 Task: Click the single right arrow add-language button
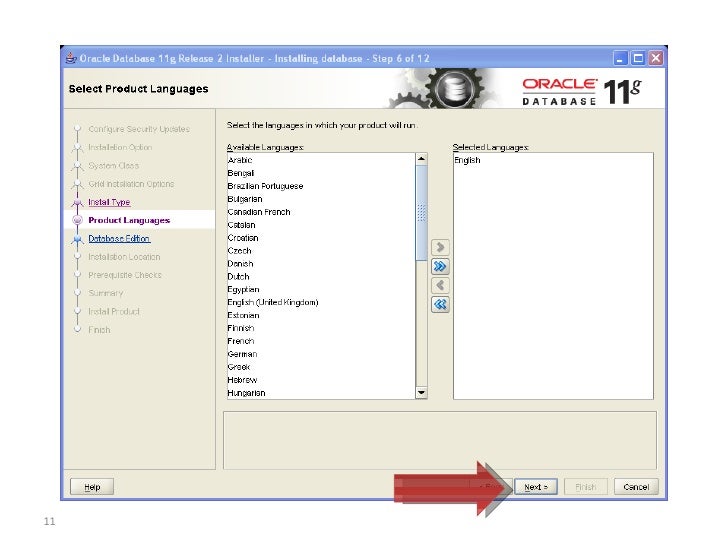(440, 247)
